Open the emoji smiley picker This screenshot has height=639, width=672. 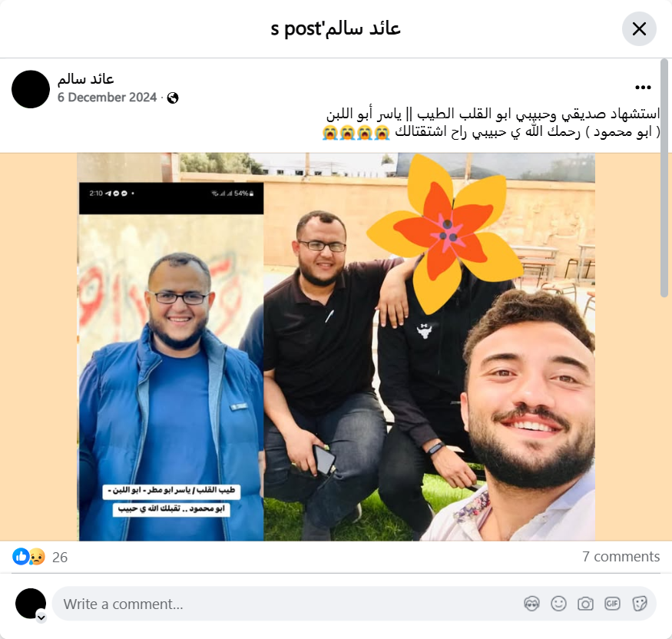coord(558,604)
